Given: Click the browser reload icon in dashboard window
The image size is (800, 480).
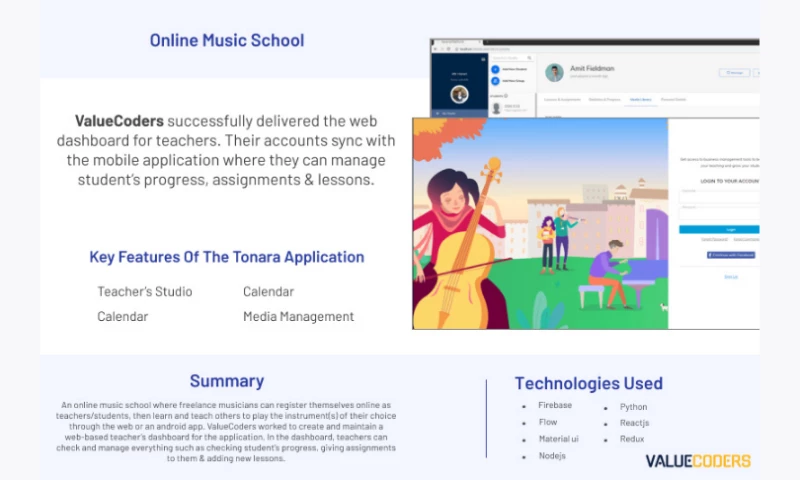Looking at the screenshot, I should click(448, 49).
